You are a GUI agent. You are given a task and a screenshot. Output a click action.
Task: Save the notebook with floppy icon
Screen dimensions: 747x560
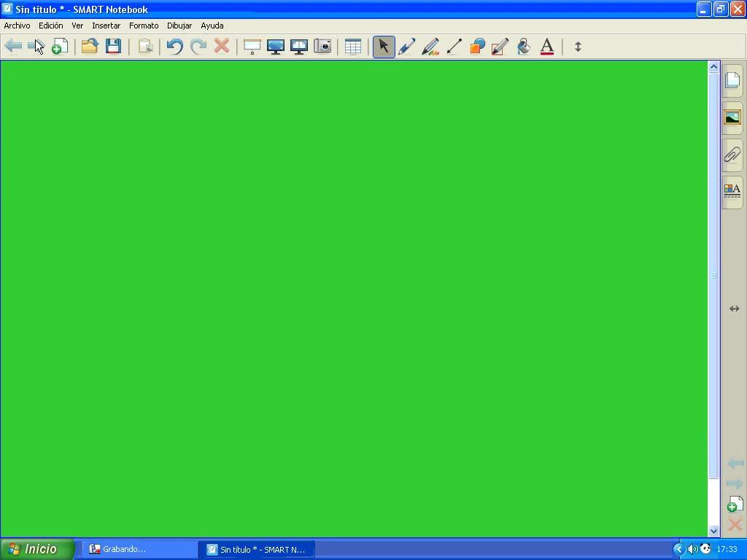[113, 46]
